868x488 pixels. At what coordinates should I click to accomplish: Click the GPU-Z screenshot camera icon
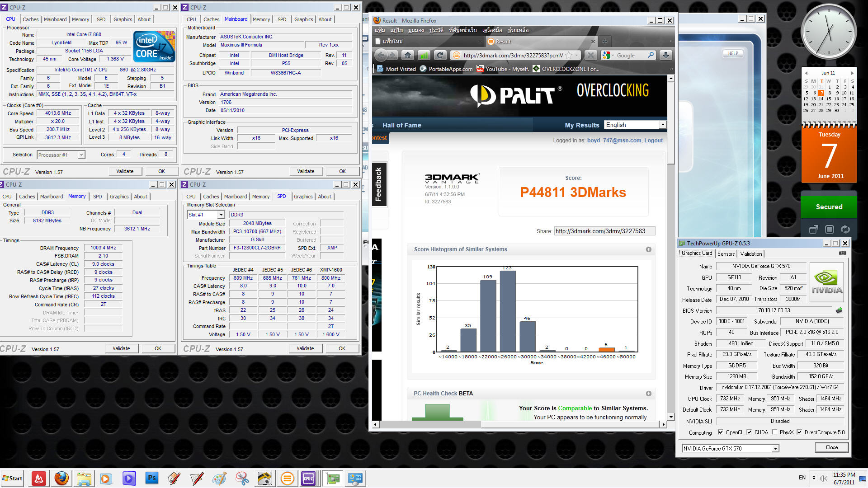(x=842, y=253)
